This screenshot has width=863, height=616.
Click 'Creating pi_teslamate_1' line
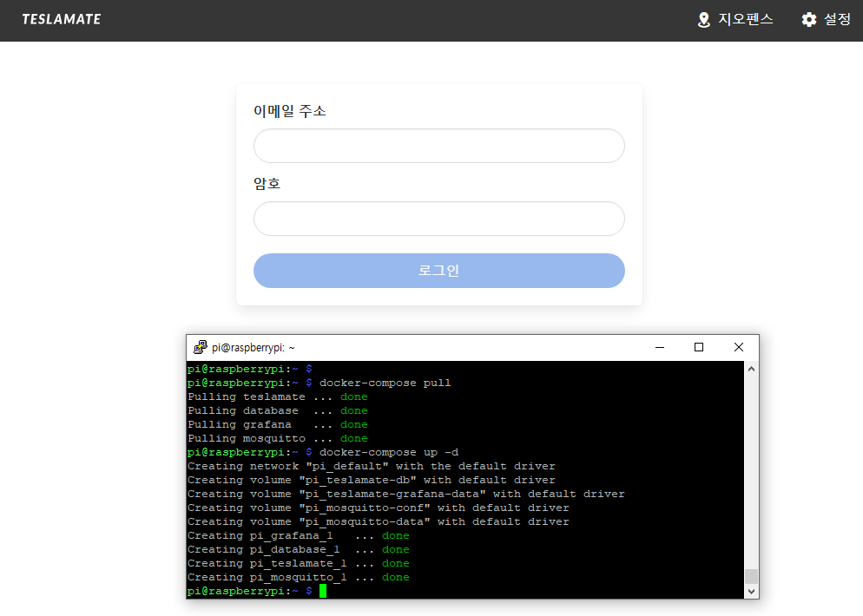click(299, 563)
